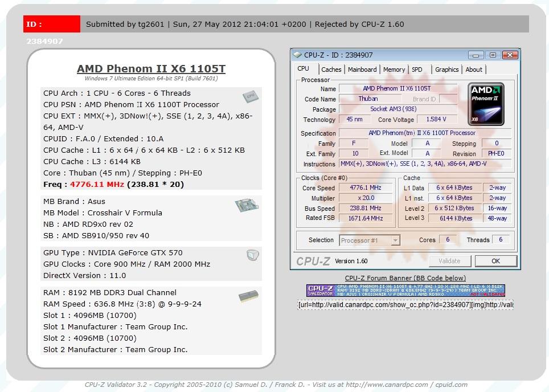Click the Slot 1 Manufacturer line
Viewport: 549px width, 392px height.
click(x=115, y=327)
